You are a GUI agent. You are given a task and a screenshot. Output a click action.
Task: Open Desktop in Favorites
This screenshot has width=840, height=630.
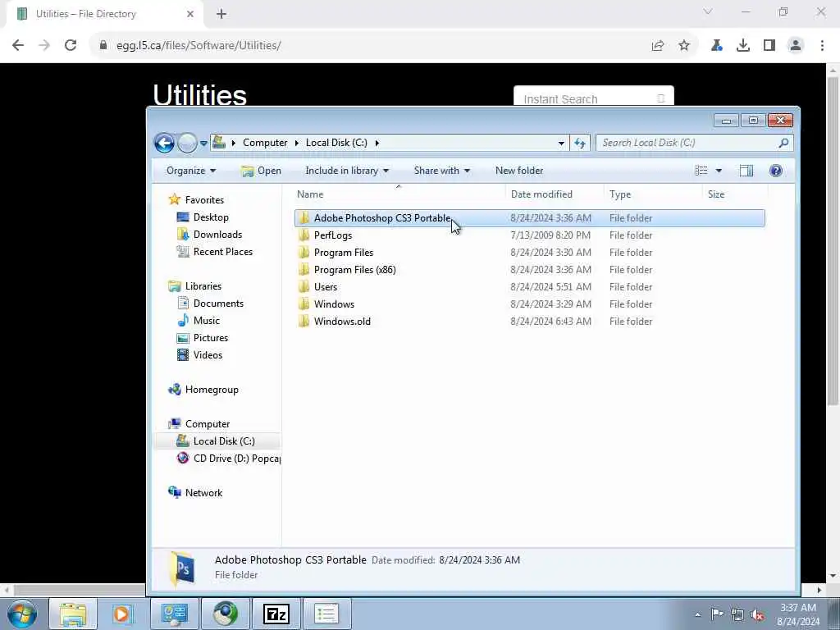[203, 217]
